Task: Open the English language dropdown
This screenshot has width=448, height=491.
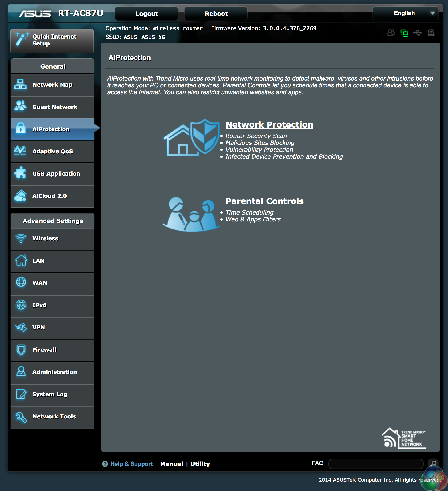Action: coord(406,13)
